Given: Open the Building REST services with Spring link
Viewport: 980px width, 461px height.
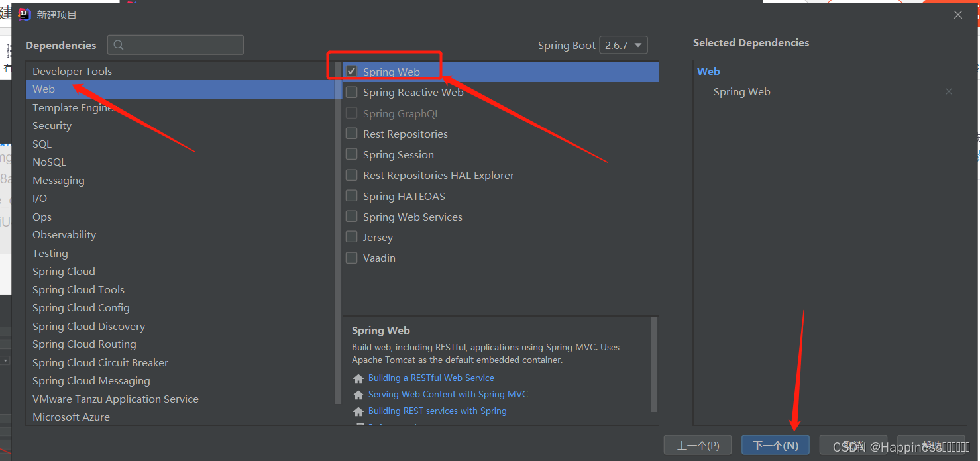Looking at the screenshot, I should point(437,411).
